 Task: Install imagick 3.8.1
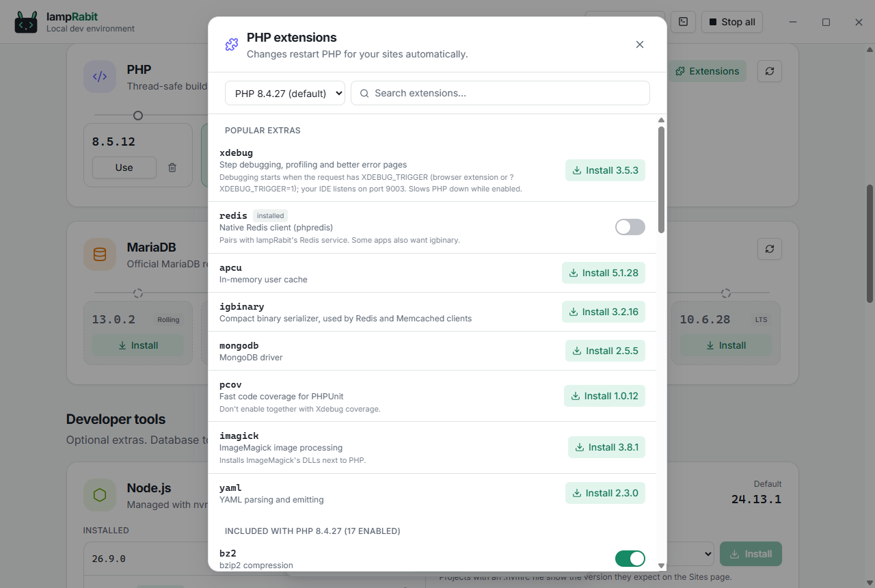click(606, 447)
